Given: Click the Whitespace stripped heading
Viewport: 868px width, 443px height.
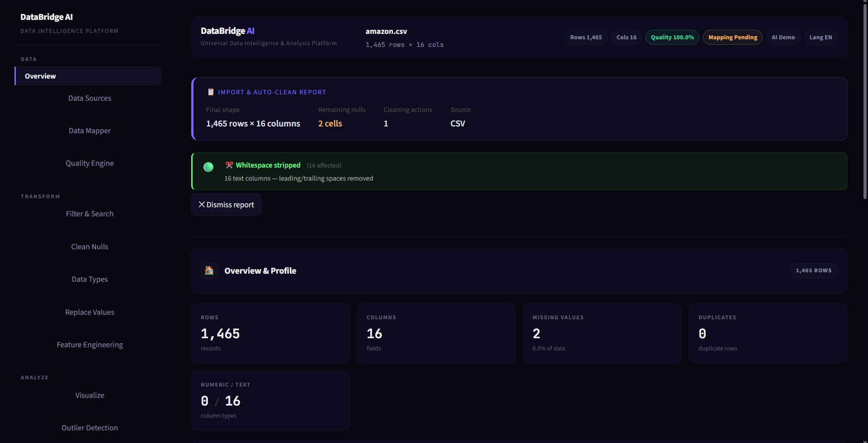Looking at the screenshot, I should tap(268, 165).
